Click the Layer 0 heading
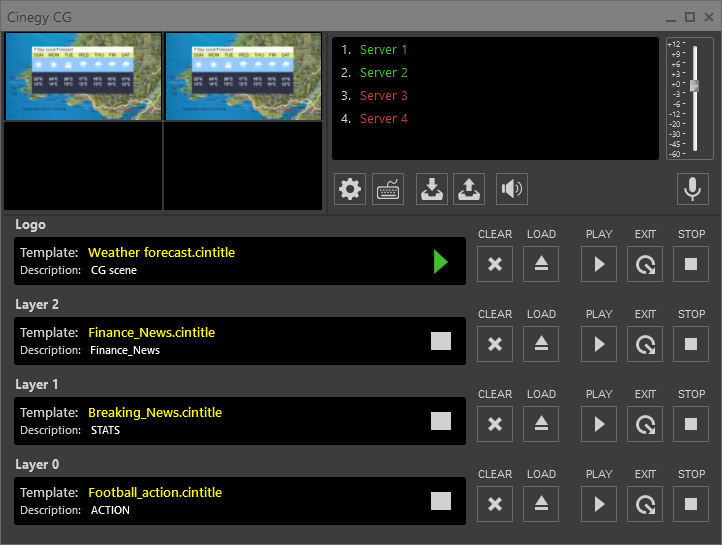Image resolution: width=722 pixels, height=545 pixels. pyautogui.click(x=37, y=465)
